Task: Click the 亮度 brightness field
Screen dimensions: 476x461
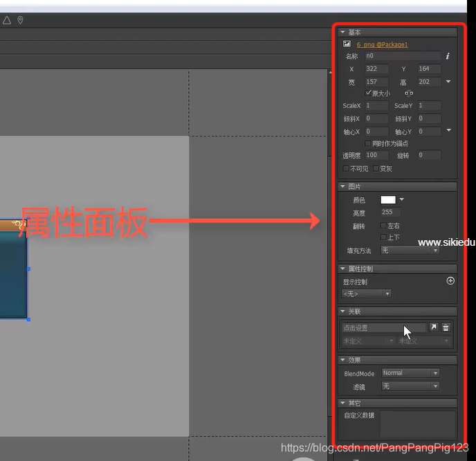Action: (x=391, y=212)
